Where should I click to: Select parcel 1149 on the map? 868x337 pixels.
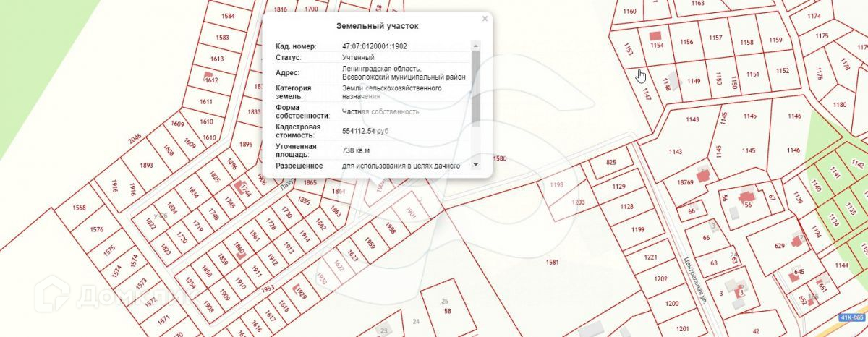coord(694,81)
